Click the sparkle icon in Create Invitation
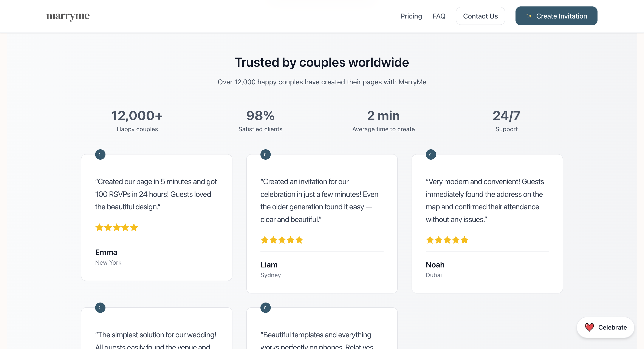This screenshot has width=644, height=349. point(529,16)
